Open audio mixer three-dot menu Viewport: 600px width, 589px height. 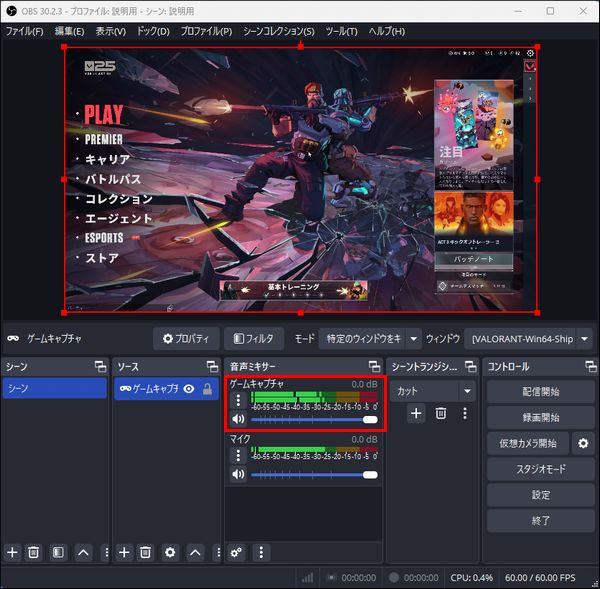(261, 552)
